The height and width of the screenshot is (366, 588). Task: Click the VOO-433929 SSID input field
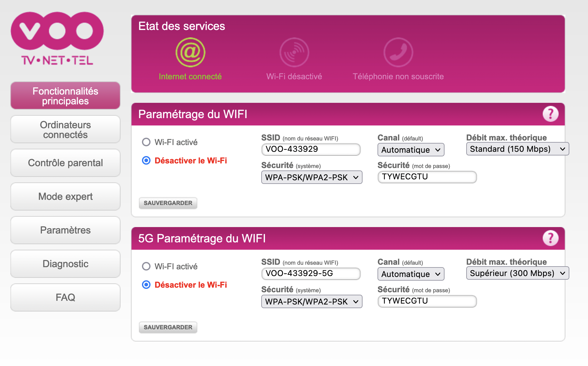(x=311, y=149)
